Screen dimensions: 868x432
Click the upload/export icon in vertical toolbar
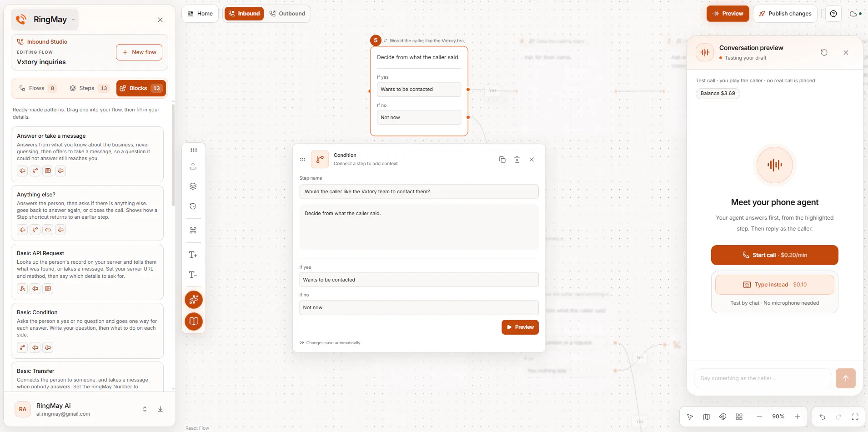[x=193, y=166]
